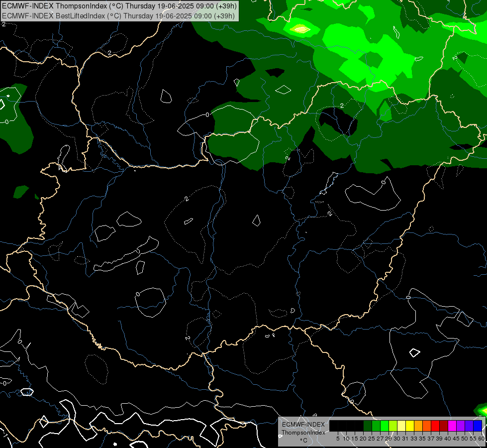Pick the pure yellow 31–33 legend swatch
The image size is (487, 448).
tap(410, 426)
